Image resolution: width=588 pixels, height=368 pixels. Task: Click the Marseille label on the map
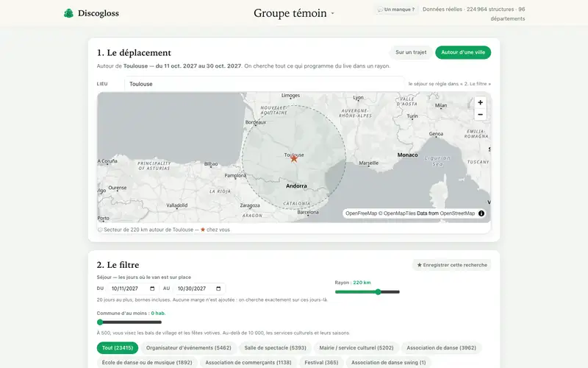pyautogui.click(x=369, y=163)
